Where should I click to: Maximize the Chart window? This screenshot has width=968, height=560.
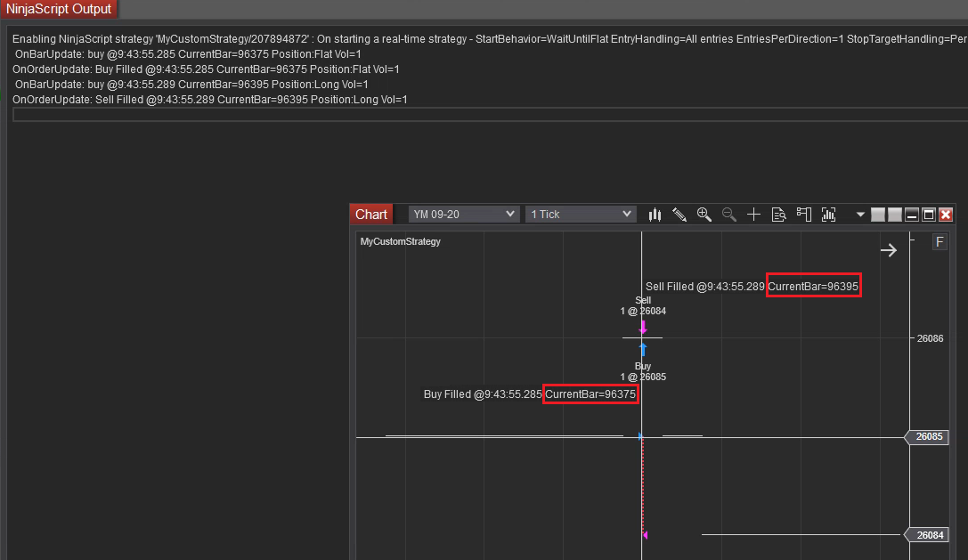point(929,215)
